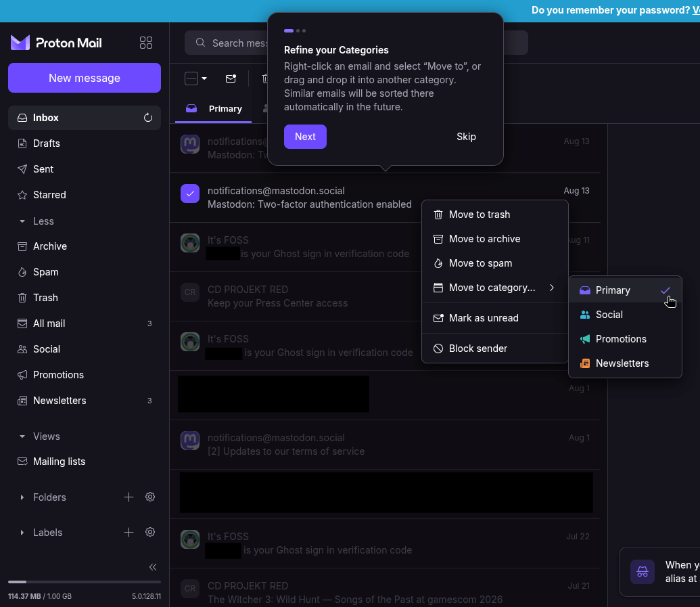Screen dimensions: 700x607
Task: Click the storage usage progress bar
Action: coord(85,582)
